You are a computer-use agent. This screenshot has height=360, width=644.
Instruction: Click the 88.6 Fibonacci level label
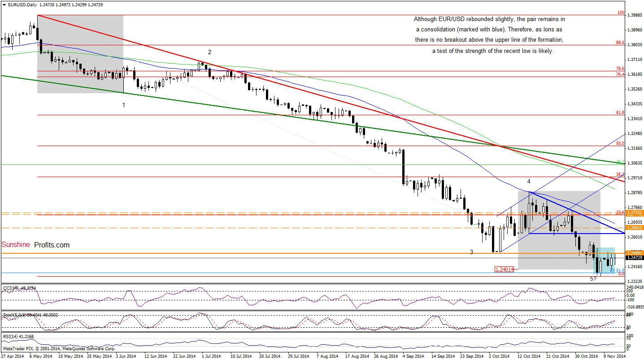(621, 42)
